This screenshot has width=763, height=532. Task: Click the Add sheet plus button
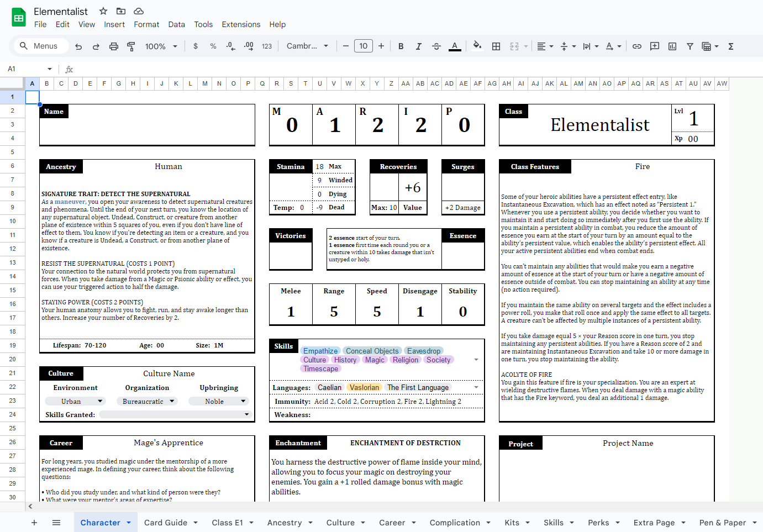tap(34, 523)
